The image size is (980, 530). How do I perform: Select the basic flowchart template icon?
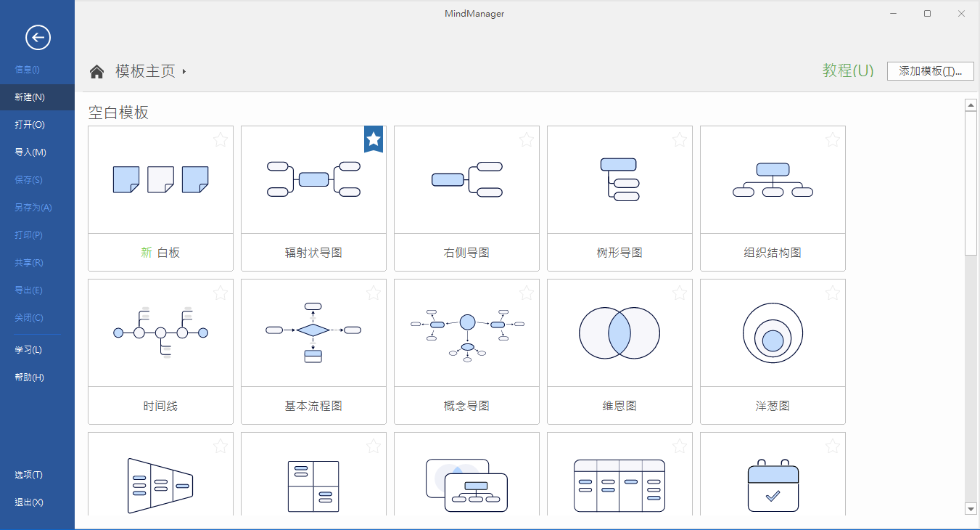(x=313, y=333)
